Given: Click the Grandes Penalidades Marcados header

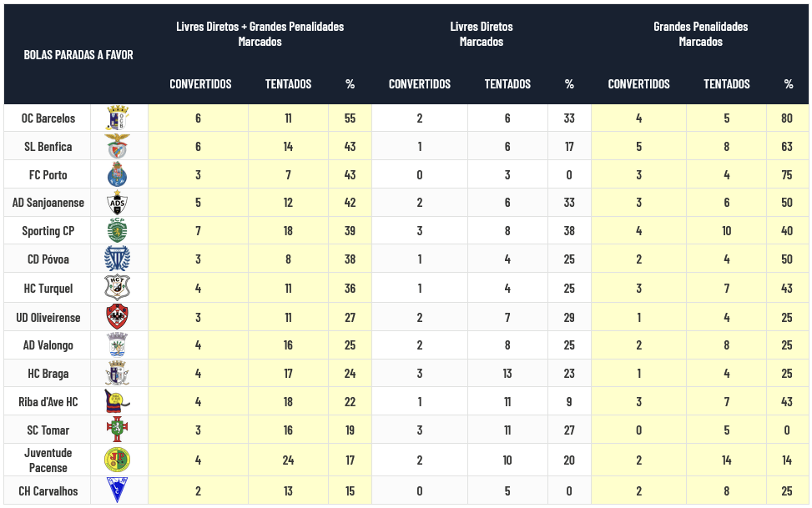Looking at the screenshot, I should (x=700, y=34).
